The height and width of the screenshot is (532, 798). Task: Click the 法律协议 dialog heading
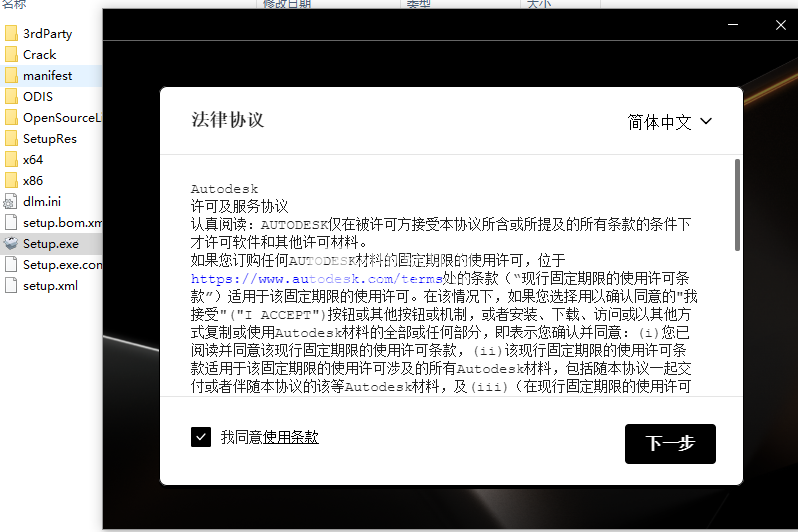[x=227, y=120]
